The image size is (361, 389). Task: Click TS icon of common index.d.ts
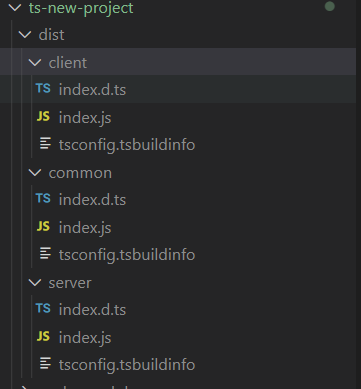click(43, 199)
